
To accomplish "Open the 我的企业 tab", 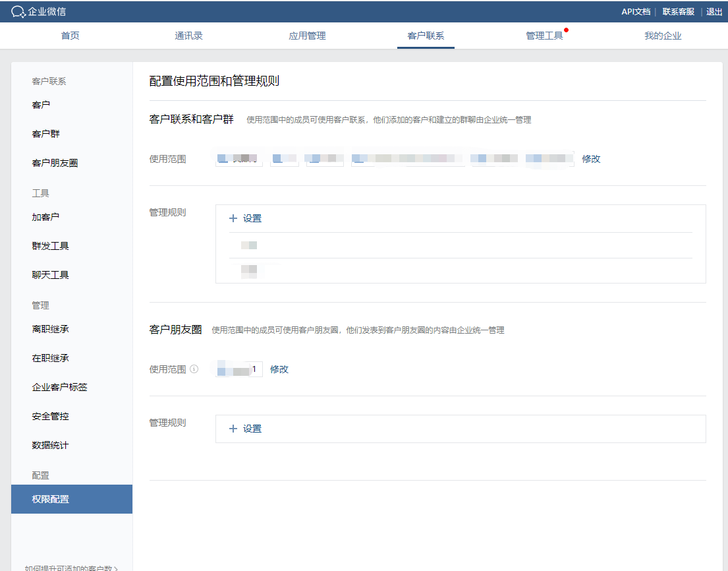I will 663,36.
